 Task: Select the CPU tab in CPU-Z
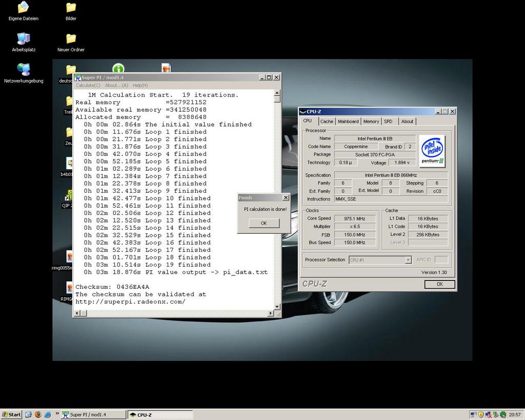click(308, 121)
